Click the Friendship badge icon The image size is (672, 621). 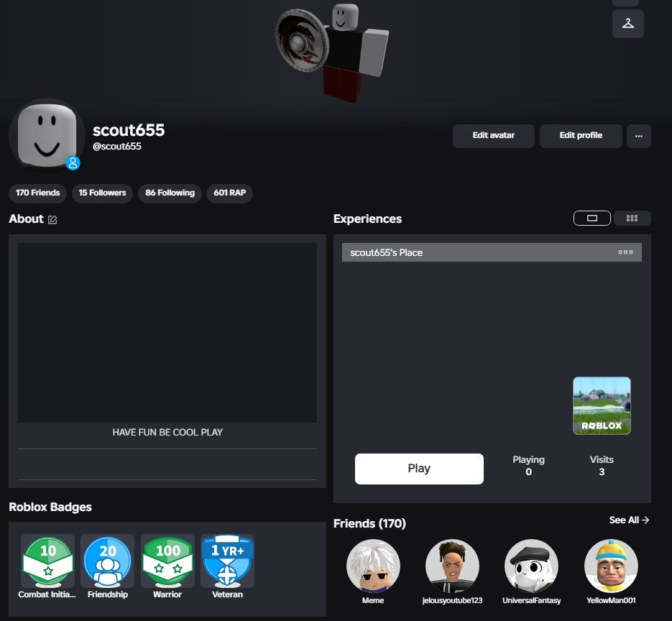108,561
